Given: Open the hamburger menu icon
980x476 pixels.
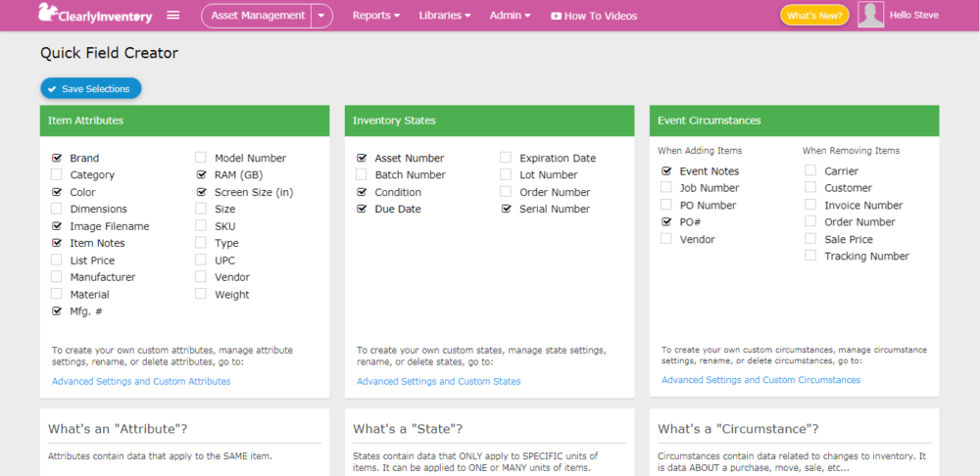Looking at the screenshot, I should pos(173,15).
